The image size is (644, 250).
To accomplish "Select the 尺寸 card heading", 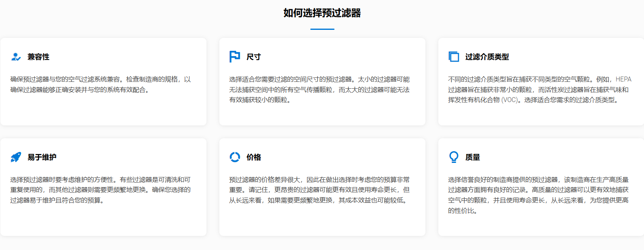I will pyautogui.click(x=254, y=57).
